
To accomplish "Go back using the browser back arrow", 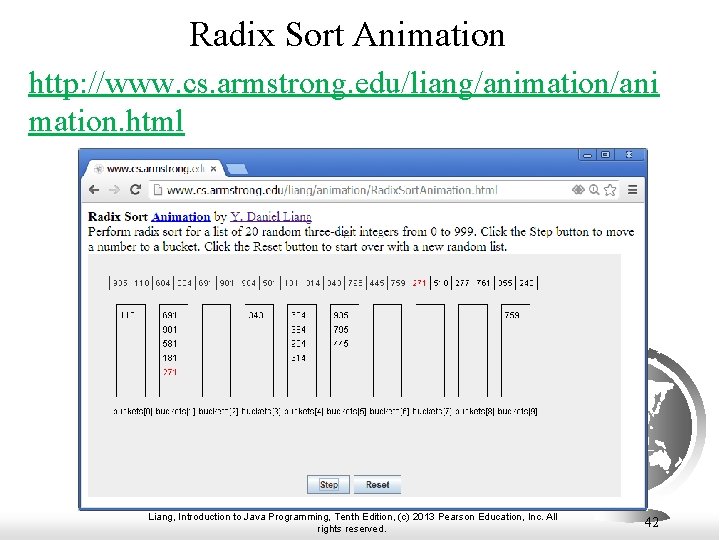I will [x=94, y=190].
